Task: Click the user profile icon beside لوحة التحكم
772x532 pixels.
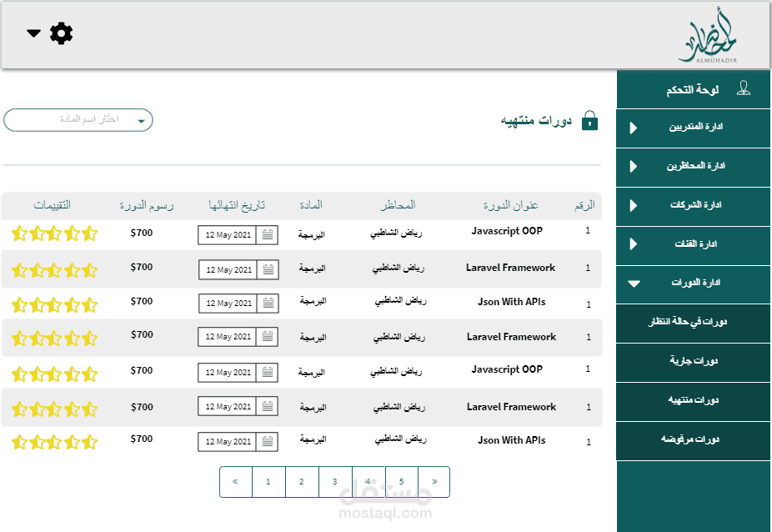Action: [744, 88]
